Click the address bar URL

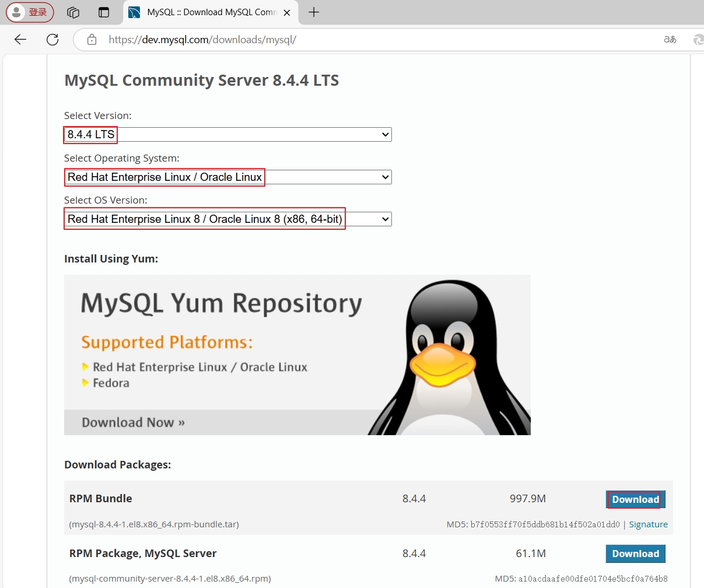tap(202, 40)
